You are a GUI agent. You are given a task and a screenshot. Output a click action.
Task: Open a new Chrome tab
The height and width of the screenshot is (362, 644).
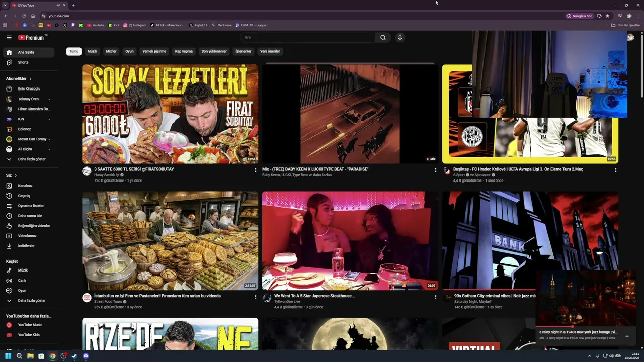(73, 5)
